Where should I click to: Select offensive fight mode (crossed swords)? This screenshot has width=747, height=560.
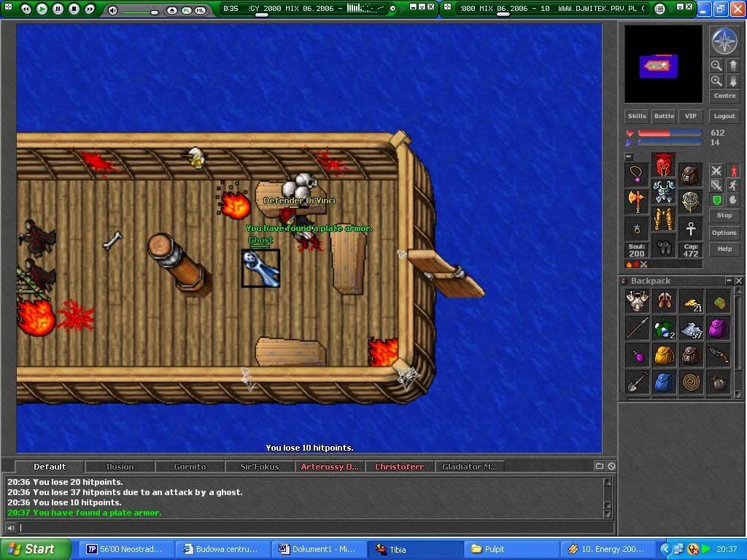tap(716, 171)
